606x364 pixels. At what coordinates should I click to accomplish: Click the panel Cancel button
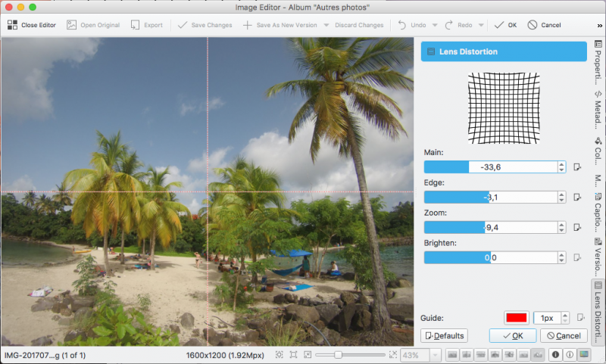(x=564, y=336)
